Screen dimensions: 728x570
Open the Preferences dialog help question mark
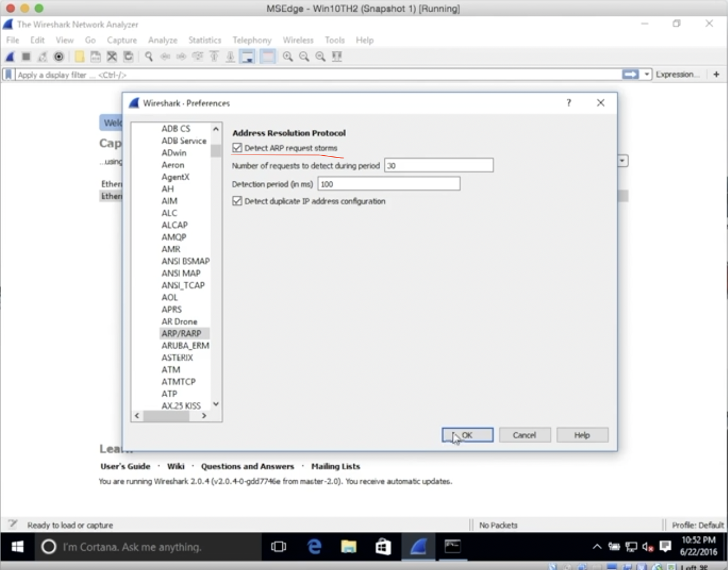point(569,103)
